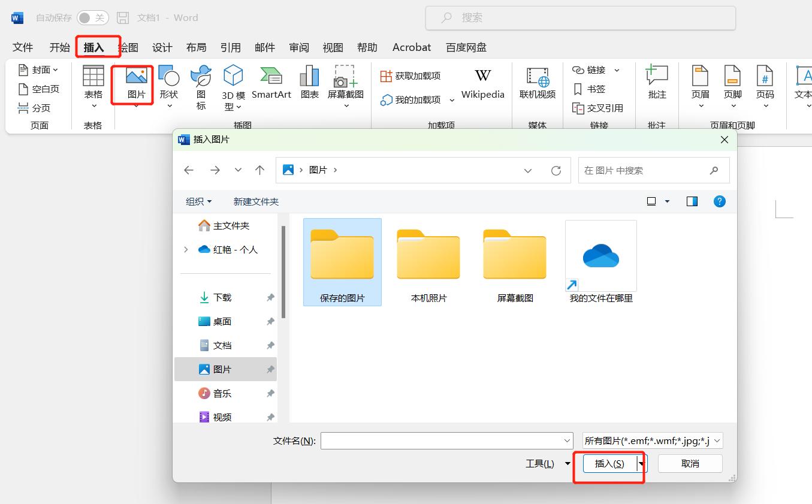Show the preview pane in the dialog

pyautogui.click(x=692, y=201)
